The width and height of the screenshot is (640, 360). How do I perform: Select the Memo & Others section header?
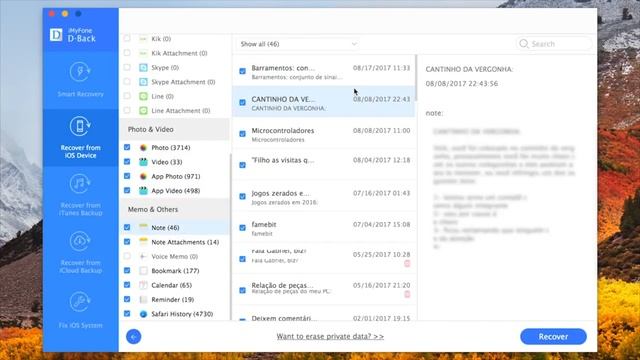174,209
